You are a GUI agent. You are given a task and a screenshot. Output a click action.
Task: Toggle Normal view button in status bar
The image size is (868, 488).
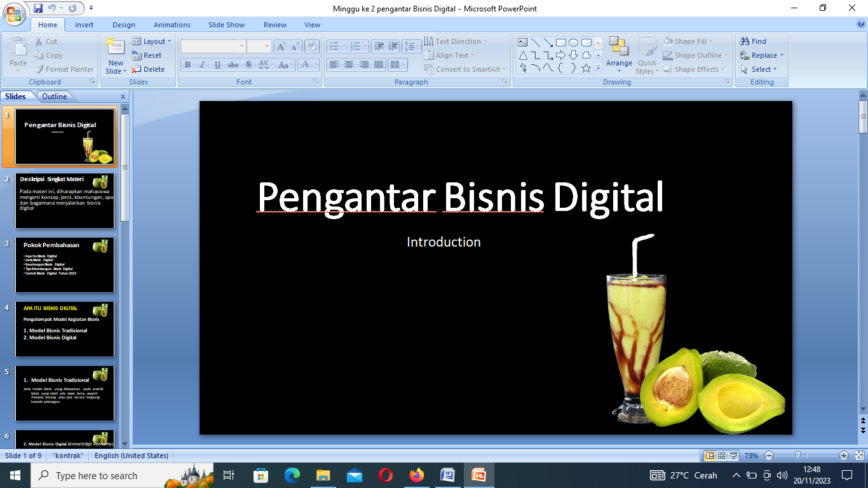pos(710,456)
